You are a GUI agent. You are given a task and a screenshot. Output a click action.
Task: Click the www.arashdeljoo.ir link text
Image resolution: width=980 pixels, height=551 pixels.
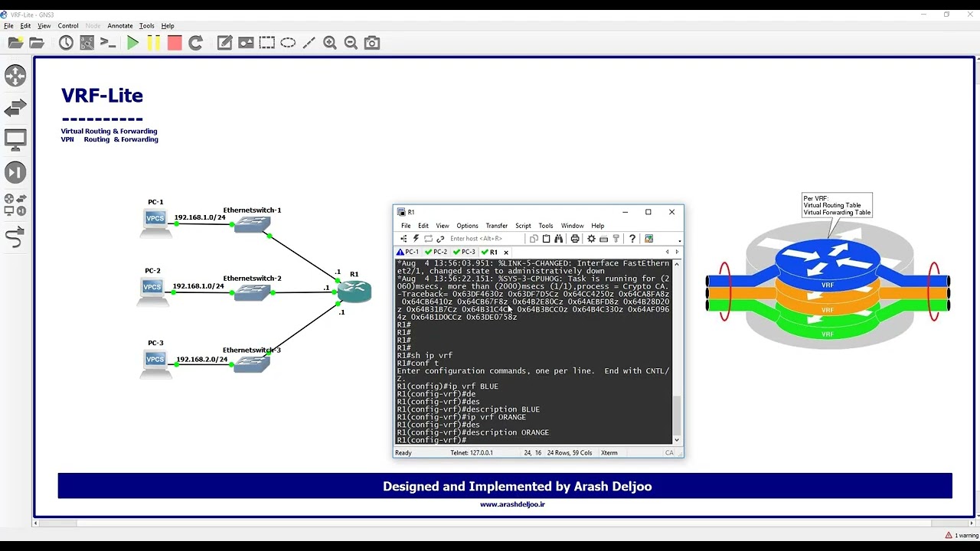512,504
